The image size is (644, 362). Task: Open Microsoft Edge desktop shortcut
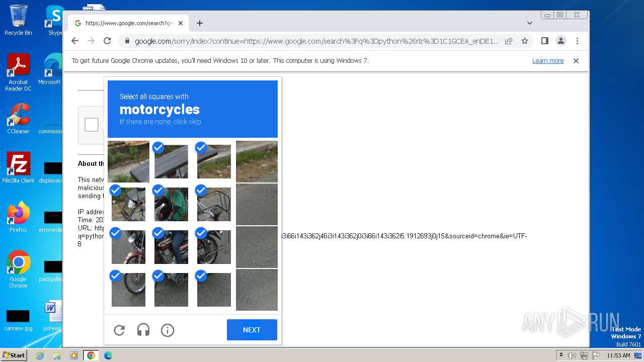coord(50,69)
